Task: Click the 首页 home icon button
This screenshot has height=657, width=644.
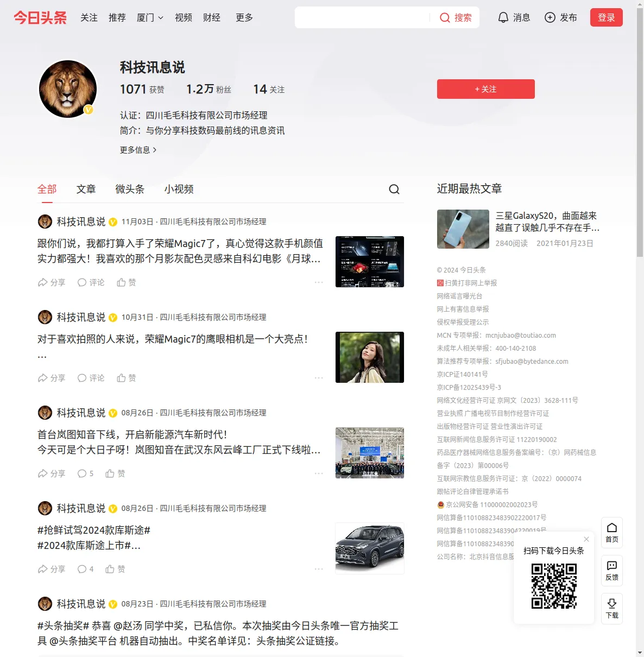Action: point(612,533)
